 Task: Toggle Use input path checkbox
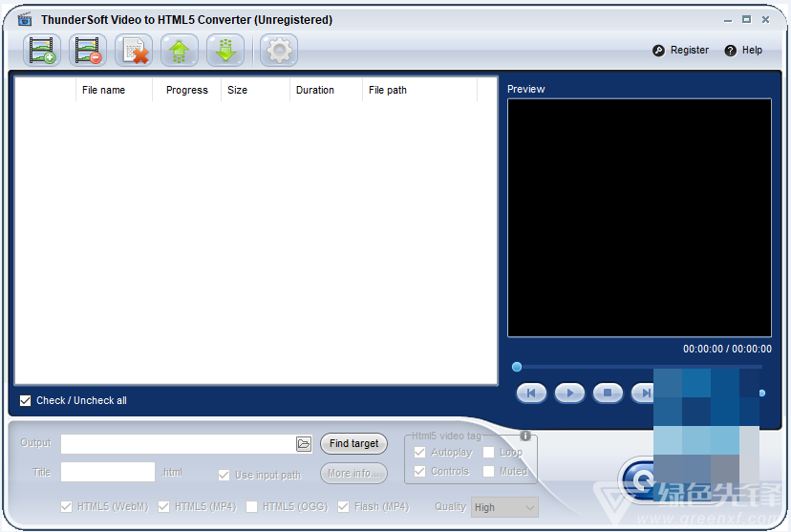pos(224,475)
